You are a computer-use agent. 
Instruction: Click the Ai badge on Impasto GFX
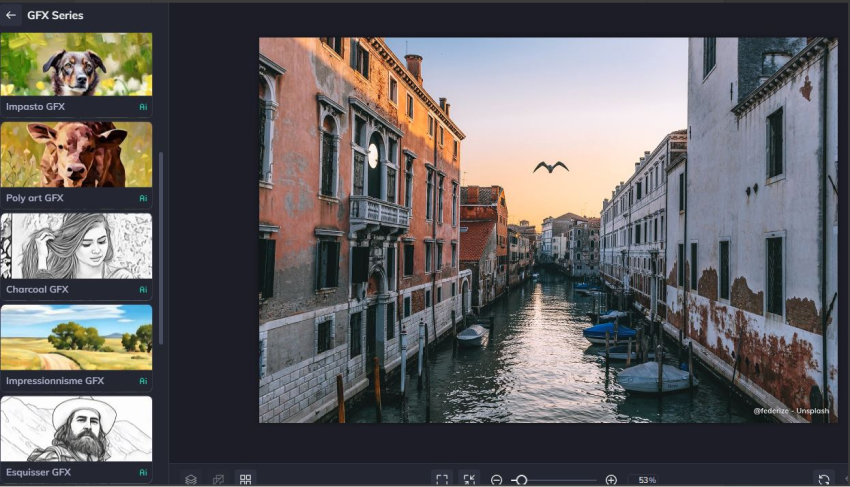(143, 106)
